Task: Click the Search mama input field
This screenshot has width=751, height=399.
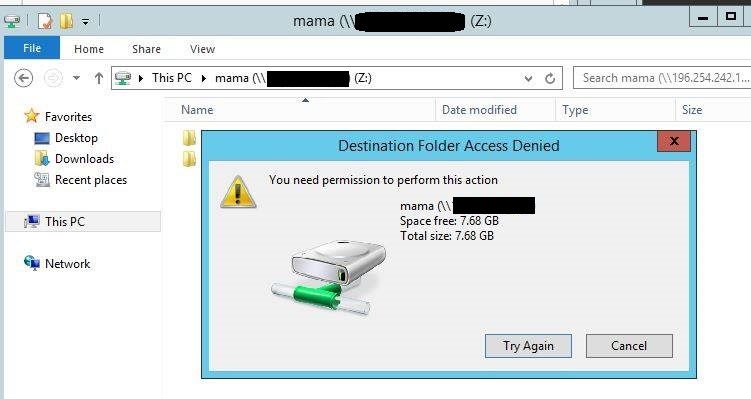Action: click(x=662, y=78)
